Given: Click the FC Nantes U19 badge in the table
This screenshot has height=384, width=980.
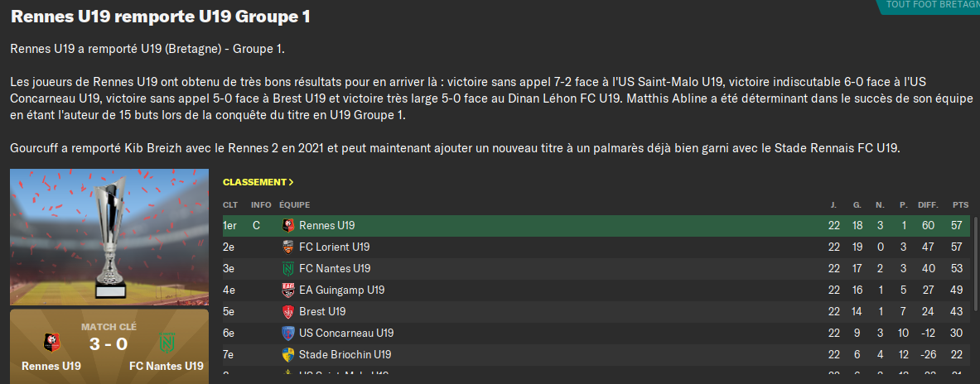Looking at the screenshot, I should 288,268.
